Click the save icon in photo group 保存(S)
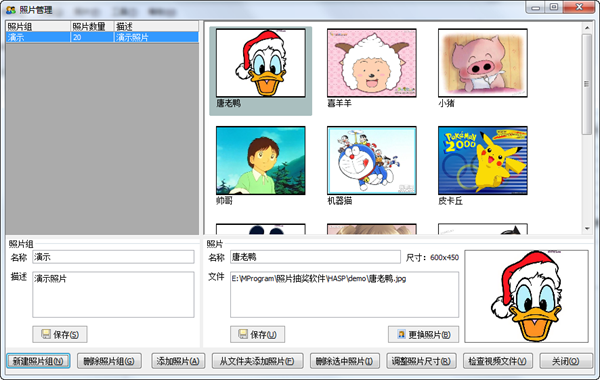The image size is (600, 380). [x=46, y=334]
